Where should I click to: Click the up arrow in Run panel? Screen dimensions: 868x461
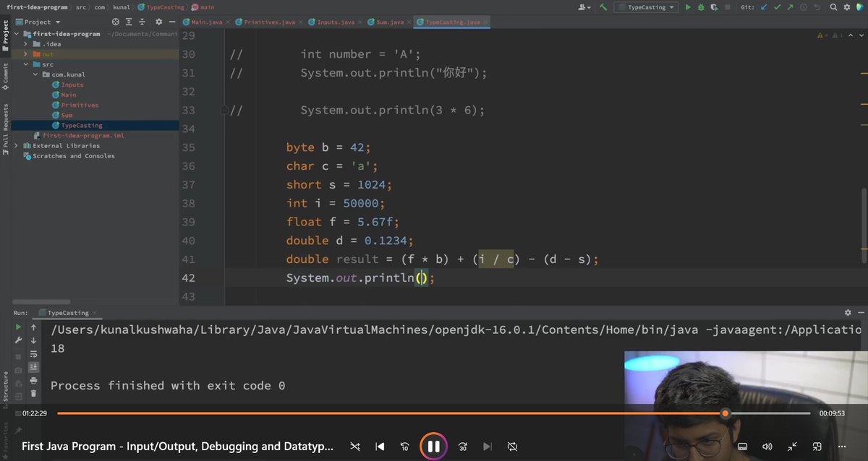point(33,327)
